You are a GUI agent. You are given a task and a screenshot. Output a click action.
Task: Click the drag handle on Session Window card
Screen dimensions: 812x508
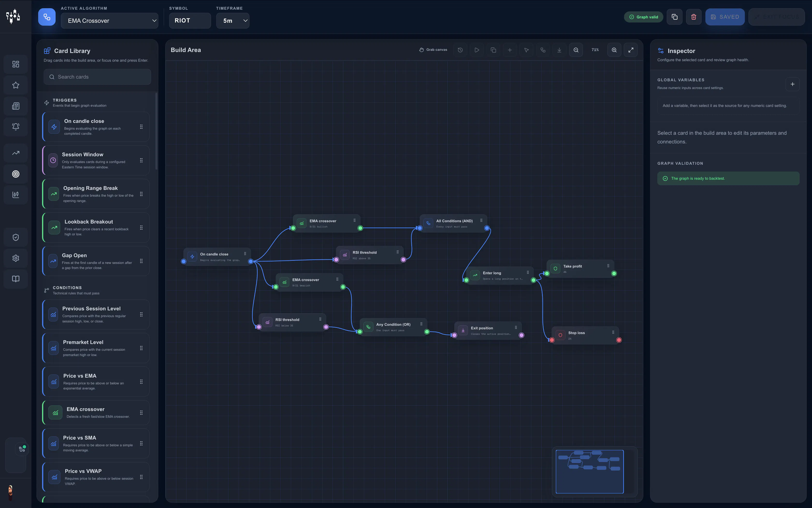(141, 161)
